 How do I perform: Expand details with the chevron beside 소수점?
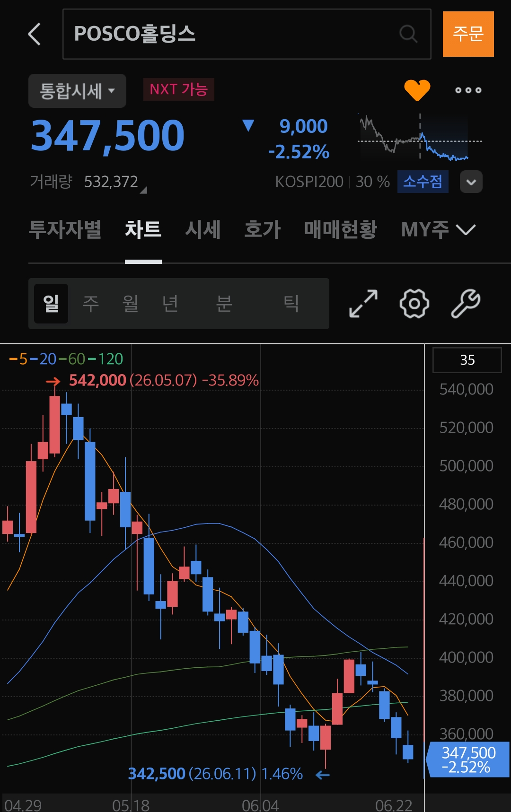471,182
